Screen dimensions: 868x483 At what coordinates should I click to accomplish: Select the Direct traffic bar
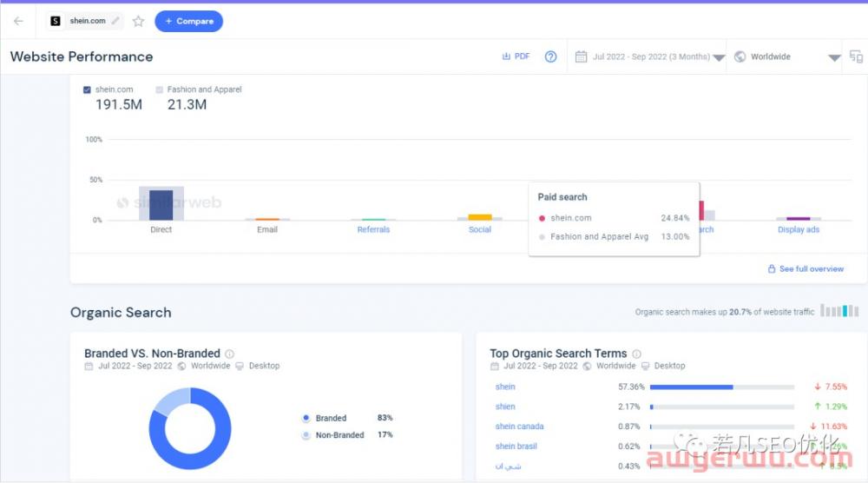(x=161, y=204)
